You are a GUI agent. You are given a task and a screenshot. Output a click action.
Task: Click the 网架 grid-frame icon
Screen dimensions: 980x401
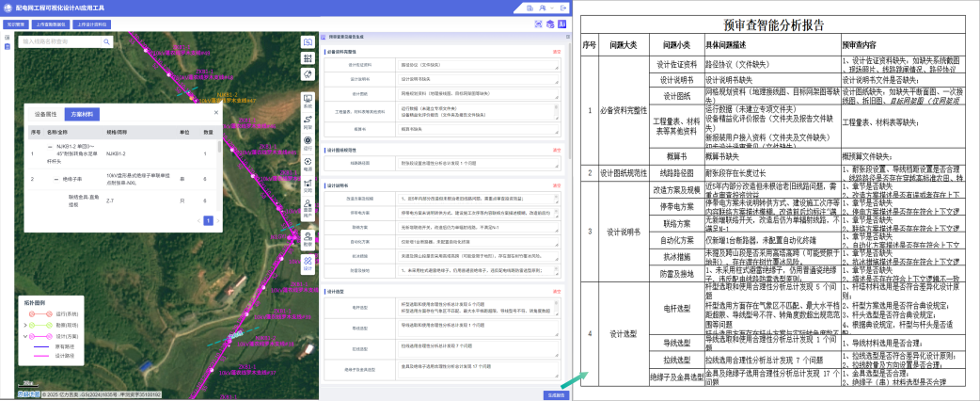coord(308,121)
